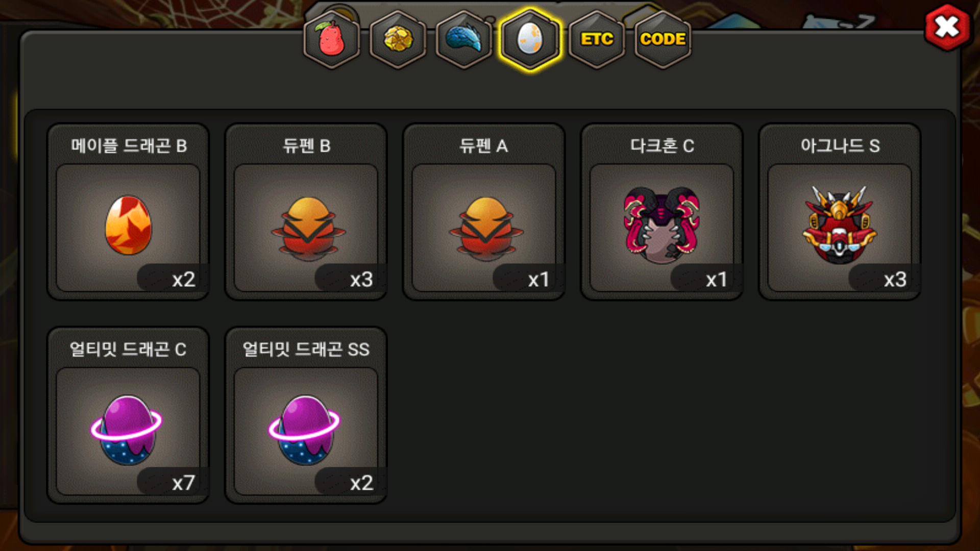Click the 다크혼 C name text
The width and height of the screenshot is (980, 551).
tap(661, 146)
